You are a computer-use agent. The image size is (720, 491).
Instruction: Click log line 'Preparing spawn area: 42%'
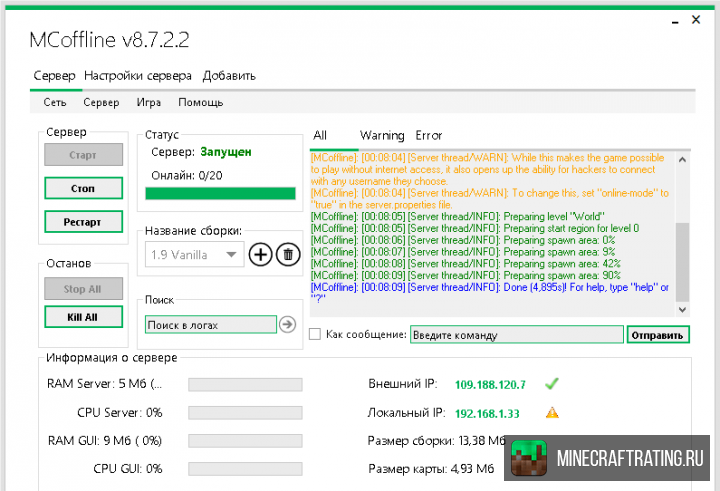[466, 264]
